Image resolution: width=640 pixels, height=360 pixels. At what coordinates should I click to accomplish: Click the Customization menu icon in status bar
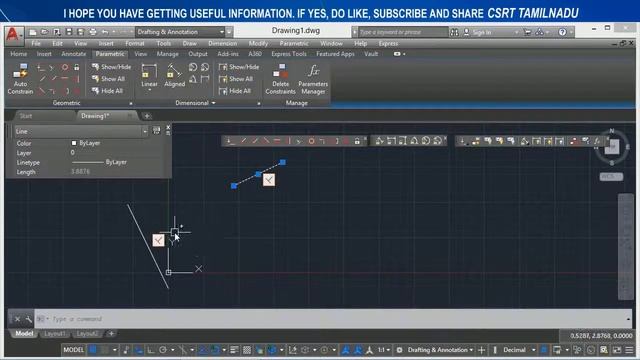629,350
